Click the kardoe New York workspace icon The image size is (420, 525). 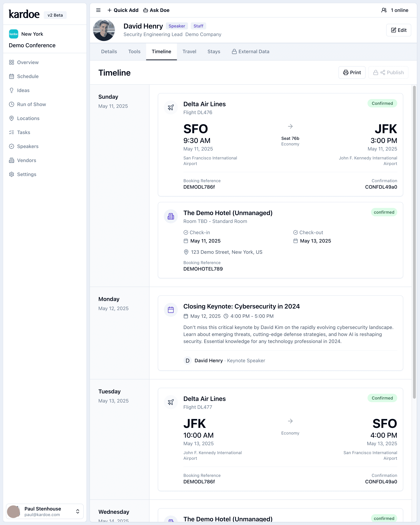click(x=14, y=34)
